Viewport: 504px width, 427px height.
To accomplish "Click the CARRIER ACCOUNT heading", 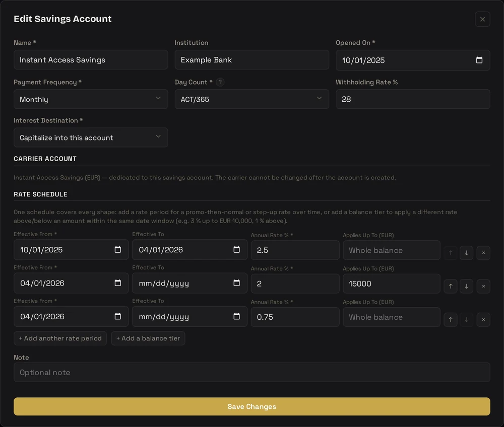I will 45,159.
